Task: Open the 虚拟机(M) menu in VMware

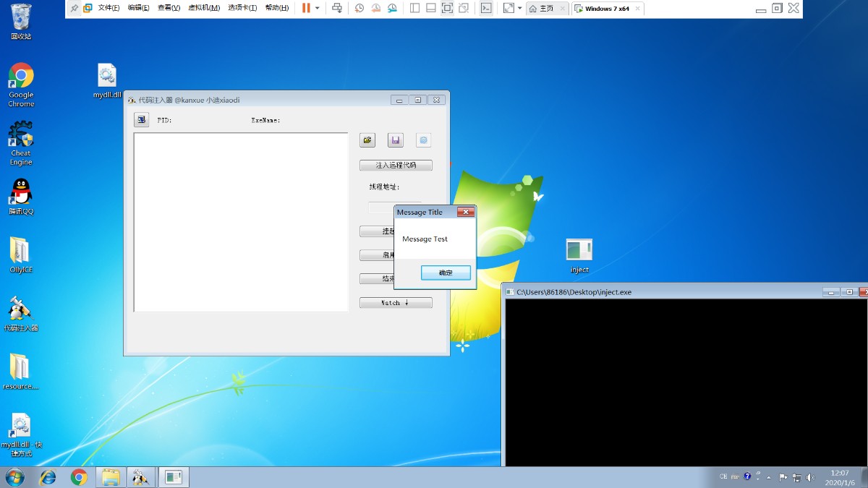Action: [204, 8]
